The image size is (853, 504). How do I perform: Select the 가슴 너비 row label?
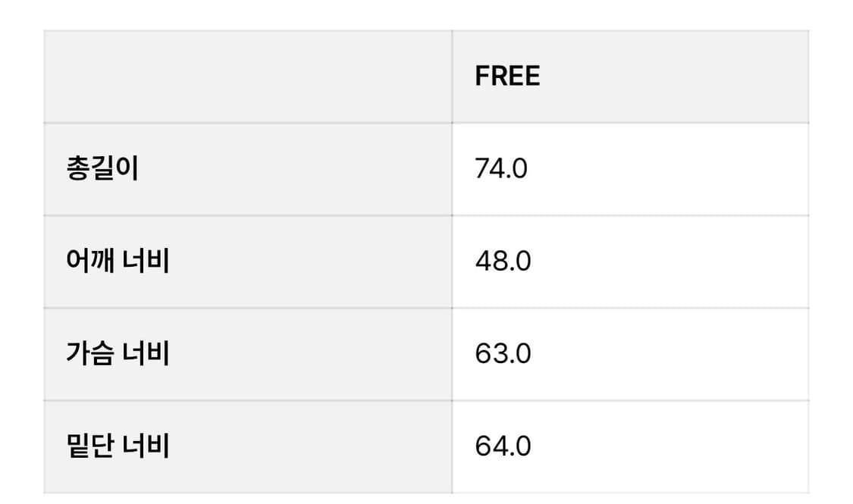(x=118, y=353)
